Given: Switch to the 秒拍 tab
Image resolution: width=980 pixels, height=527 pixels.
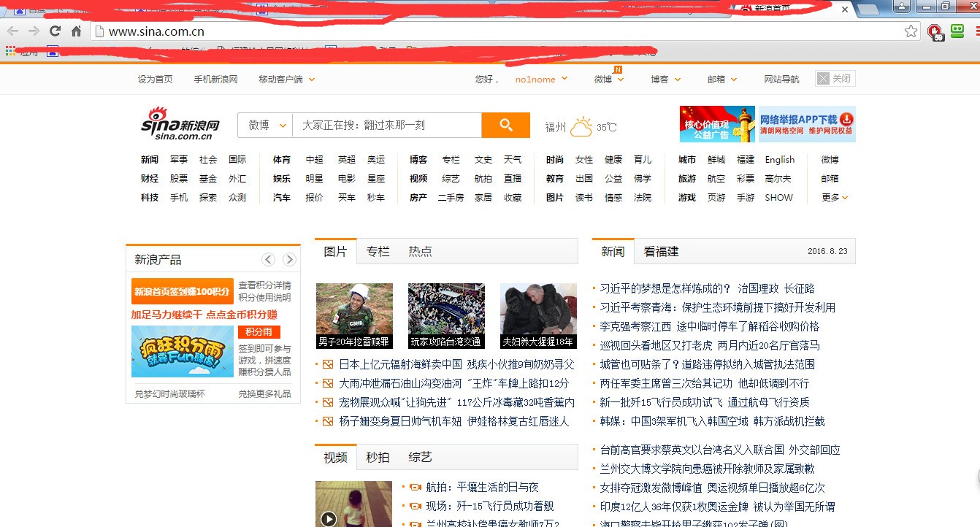Looking at the screenshot, I should point(378,458).
